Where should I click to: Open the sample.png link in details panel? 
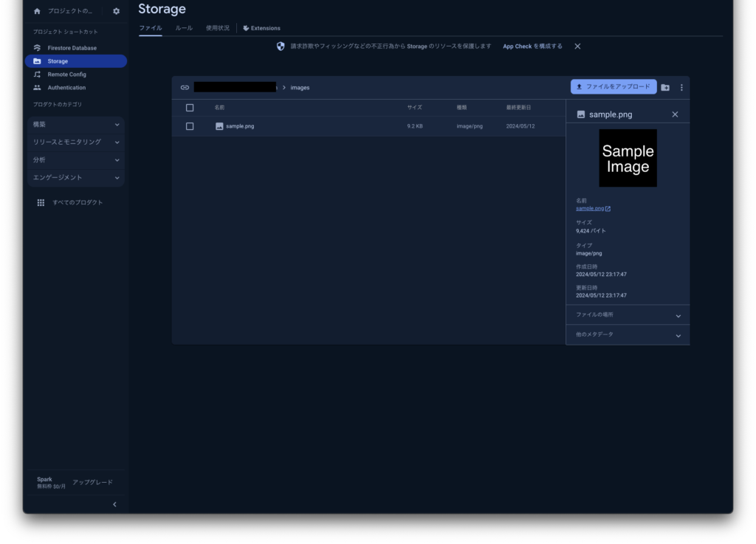[x=593, y=209]
